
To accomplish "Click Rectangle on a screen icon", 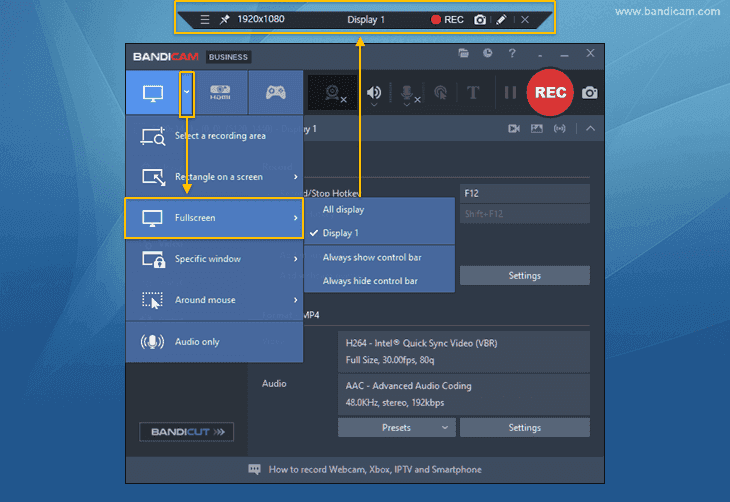I will coord(154,177).
